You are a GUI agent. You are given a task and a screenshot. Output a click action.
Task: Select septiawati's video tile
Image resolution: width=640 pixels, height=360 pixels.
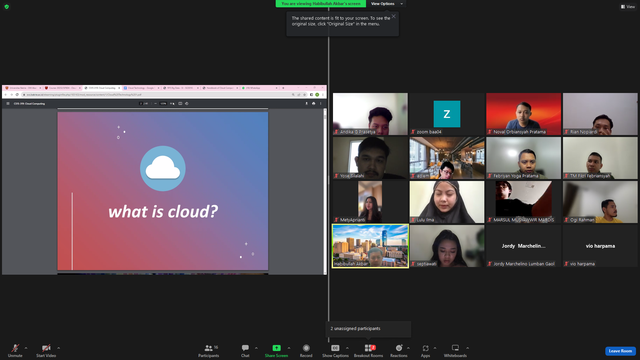(447, 246)
